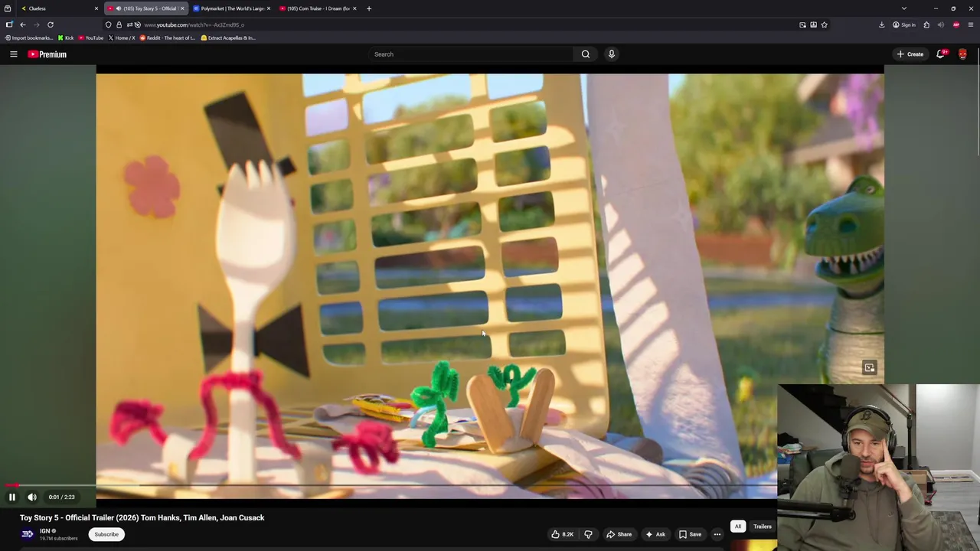Open the sidebar toggle icon left of back
980x551 pixels.
point(9,24)
